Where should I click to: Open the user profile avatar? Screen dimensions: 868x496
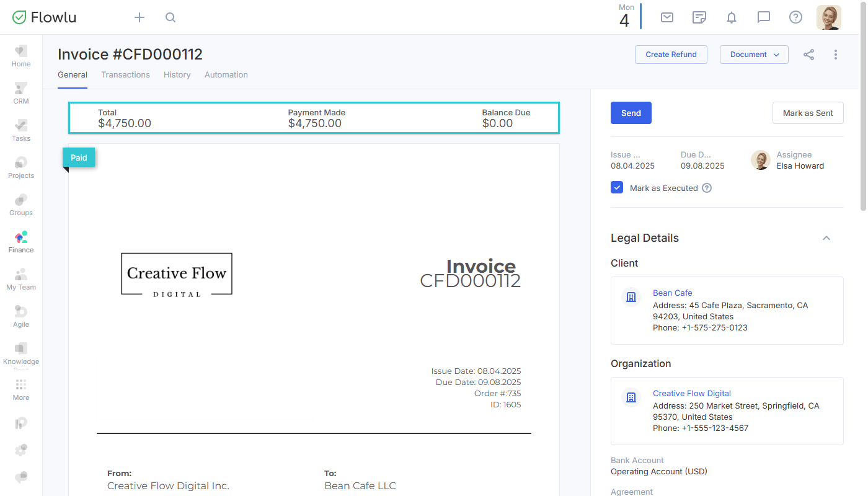click(x=829, y=17)
